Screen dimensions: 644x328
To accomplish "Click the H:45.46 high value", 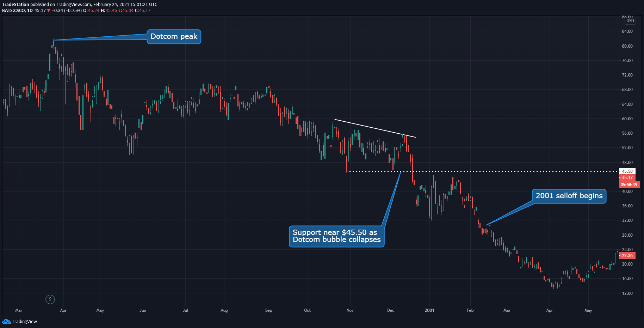I will pos(109,11).
